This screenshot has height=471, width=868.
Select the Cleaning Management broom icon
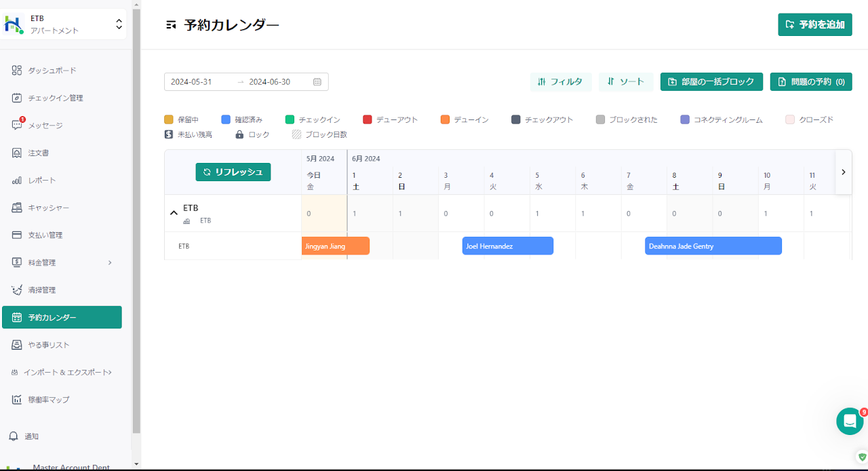(17, 290)
